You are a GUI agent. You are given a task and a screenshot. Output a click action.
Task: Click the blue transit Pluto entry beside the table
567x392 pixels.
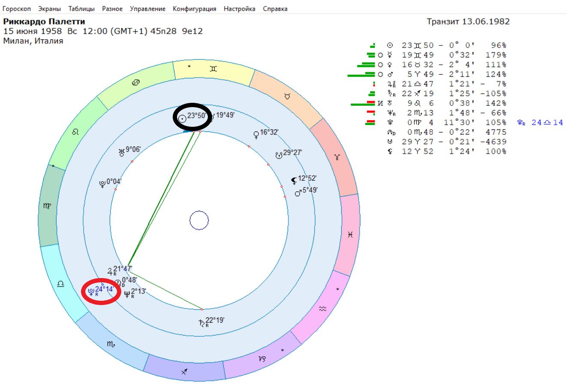(540, 123)
